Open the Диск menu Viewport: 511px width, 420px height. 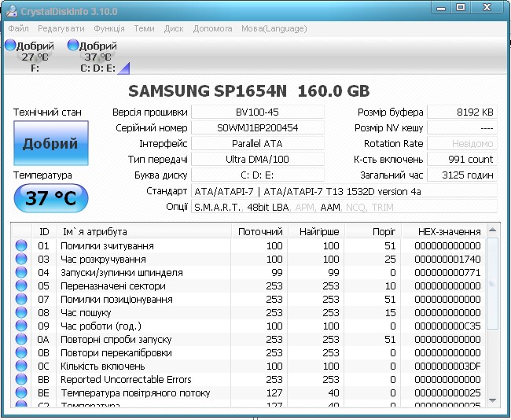pyautogui.click(x=174, y=28)
